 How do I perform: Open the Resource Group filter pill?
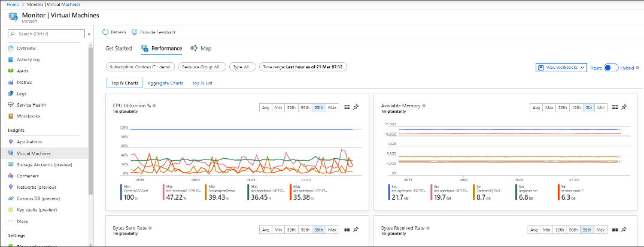pyautogui.click(x=202, y=67)
